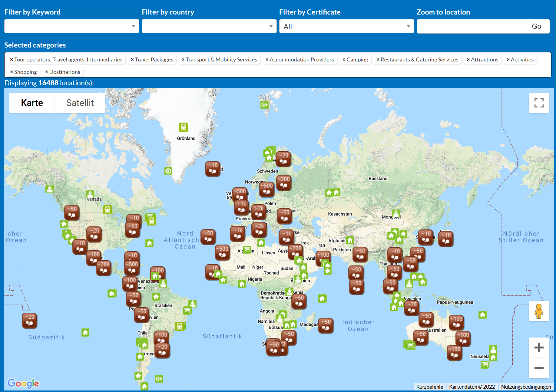
Task: Zoom in with the plus button
Action: [x=539, y=348]
